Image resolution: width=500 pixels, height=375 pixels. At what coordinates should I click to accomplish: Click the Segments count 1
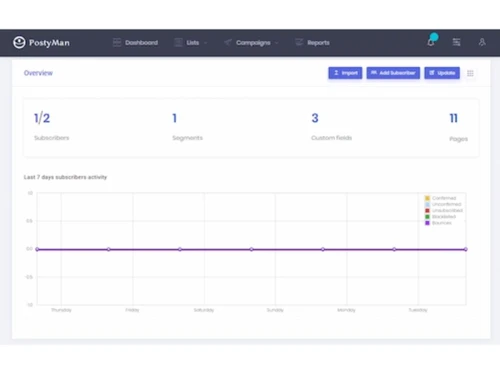tap(174, 118)
